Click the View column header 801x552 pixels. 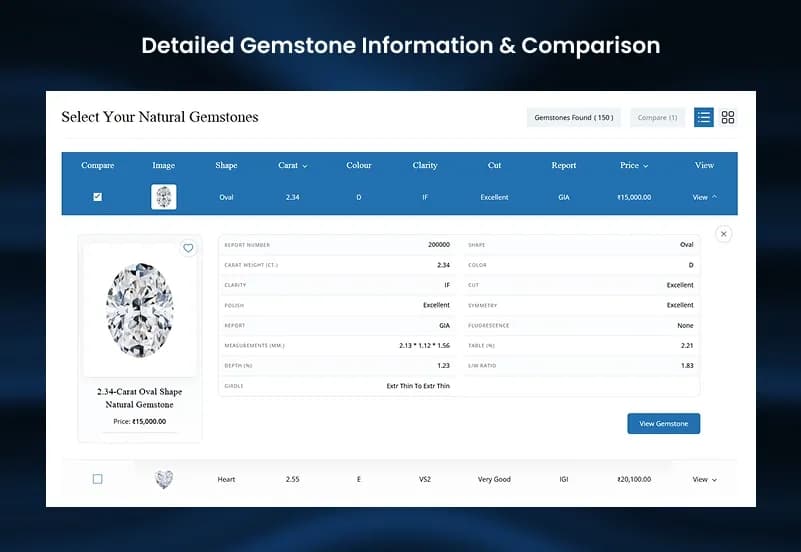click(x=704, y=165)
